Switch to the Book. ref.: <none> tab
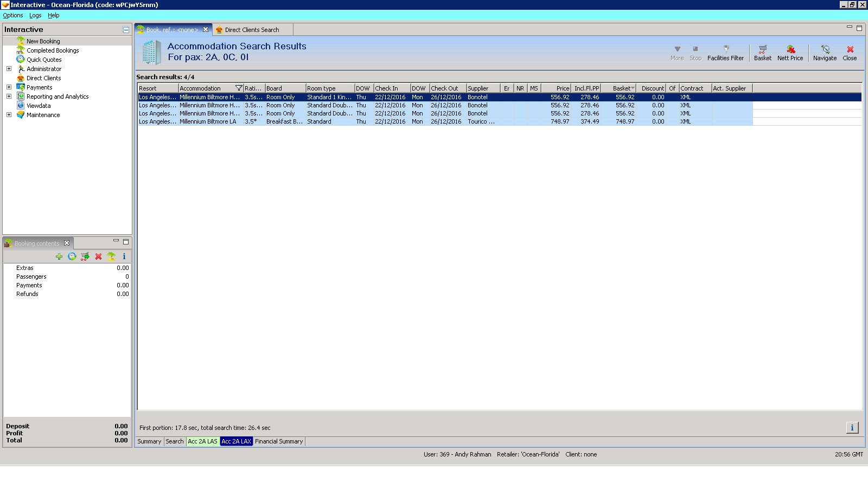Viewport: 868px width, 502px height. pos(172,30)
